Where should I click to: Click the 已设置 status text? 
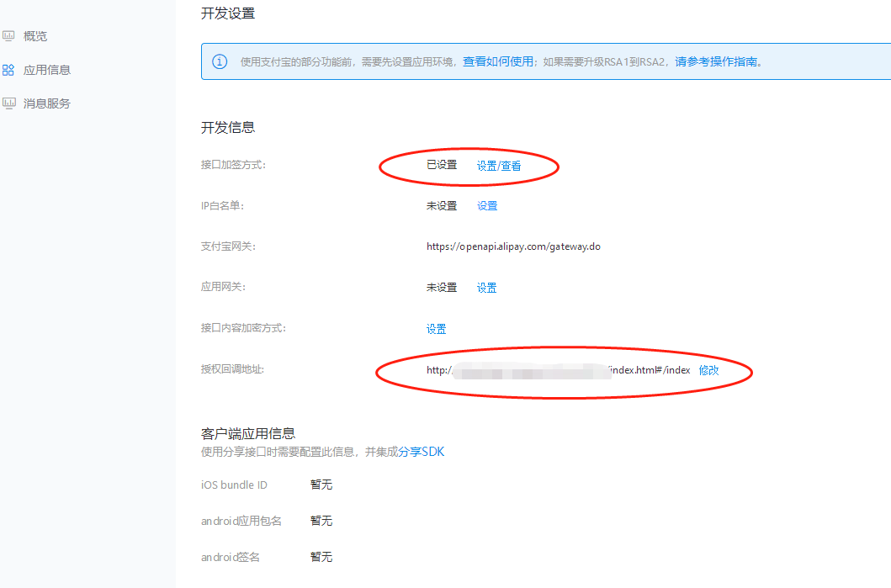442,165
